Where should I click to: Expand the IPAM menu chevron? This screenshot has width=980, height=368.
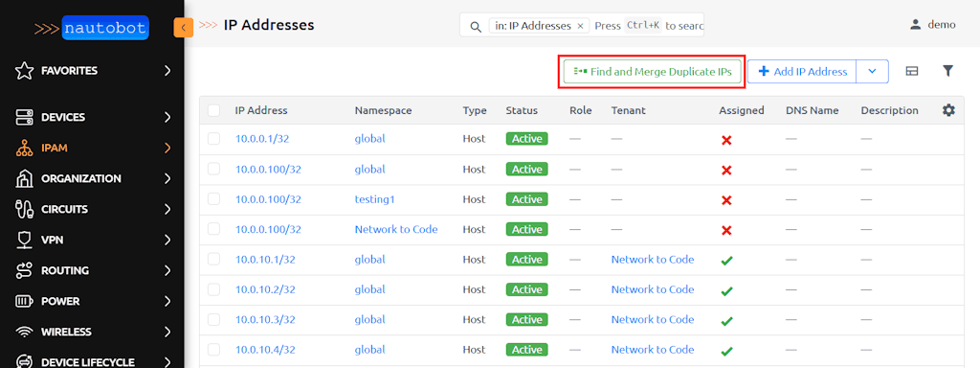coord(167,149)
